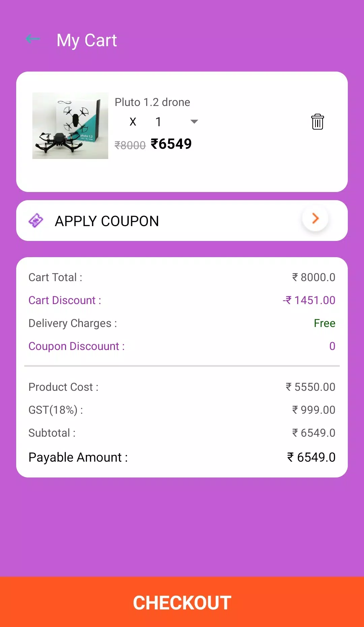
Task: Select the Cart Total ₹ 8000.0 value
Action: (x=313, y=277)
